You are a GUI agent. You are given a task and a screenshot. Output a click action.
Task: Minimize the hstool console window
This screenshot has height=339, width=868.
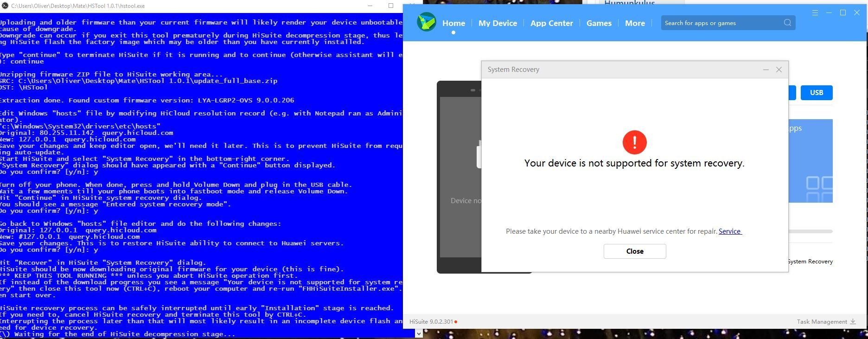point(370,6)
